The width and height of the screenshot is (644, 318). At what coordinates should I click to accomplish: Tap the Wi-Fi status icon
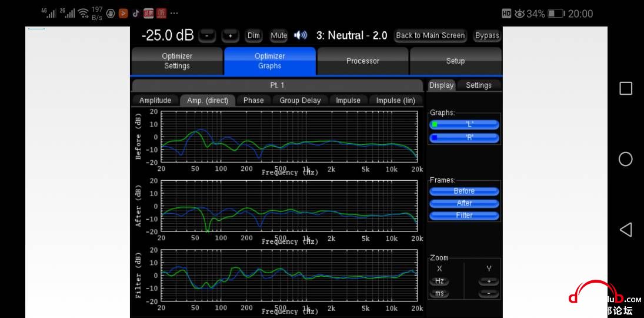[x=84, y=13]
